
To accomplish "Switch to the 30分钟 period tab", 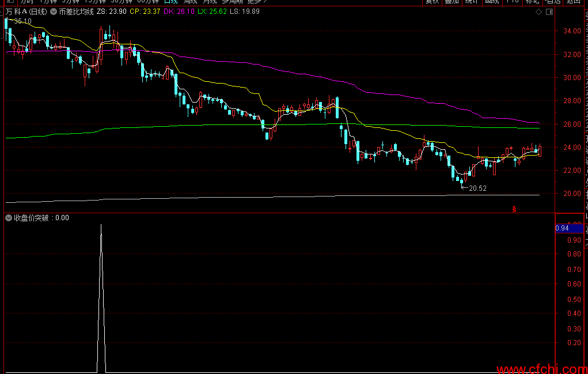I will tap(122, 2).
